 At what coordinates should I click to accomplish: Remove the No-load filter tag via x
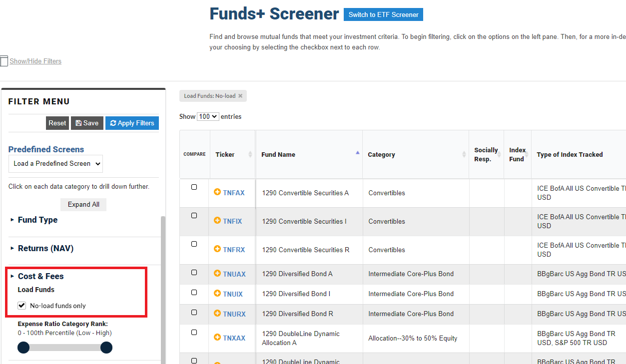coord(240,96)
